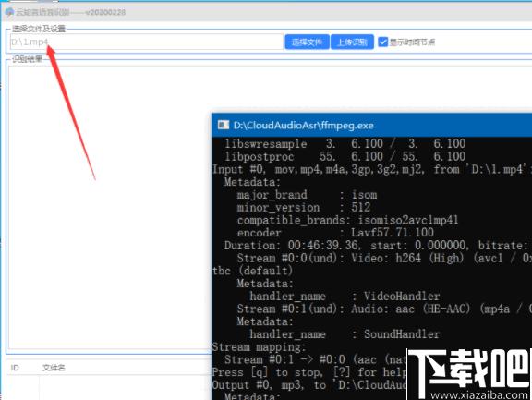Image resolution: width=532 pixels, height=400 pixels.
Task: Select the 文件名 column header
Action: [54, 368]
